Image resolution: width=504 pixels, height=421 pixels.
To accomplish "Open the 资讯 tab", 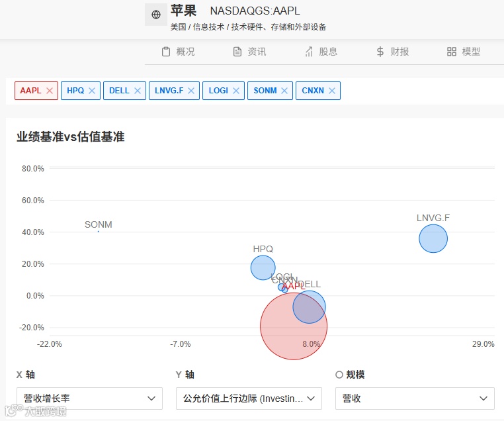I will pyautogui.click(x=249, y=52).
